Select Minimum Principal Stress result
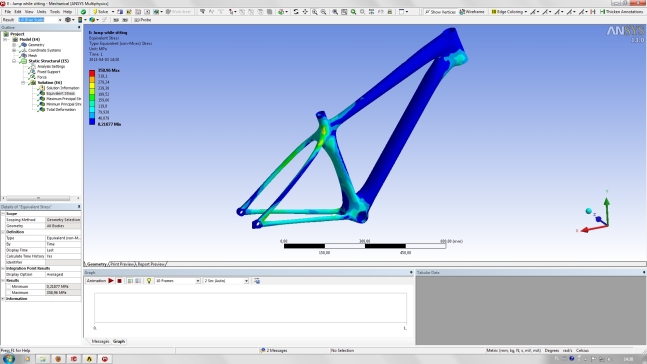This screenshot has height=364, width=647. pyautogui.click(x=63, y=104)
